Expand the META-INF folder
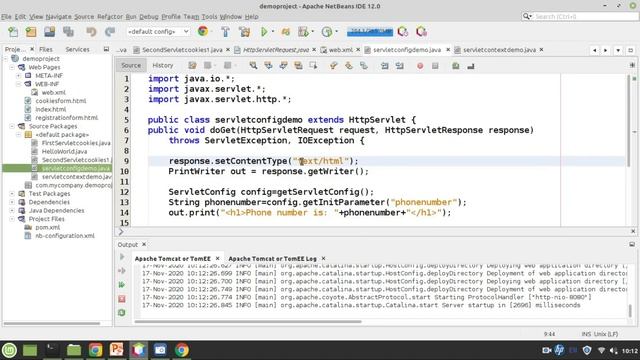 [x=19, y=76]
